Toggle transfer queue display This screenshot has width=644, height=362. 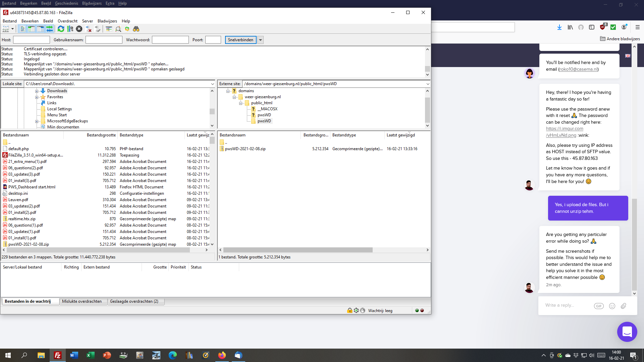(49, 29)
